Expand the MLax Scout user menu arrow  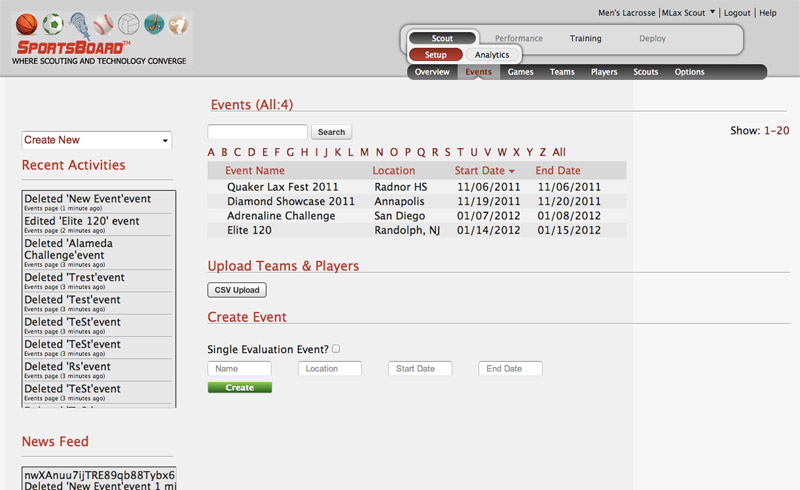[x=712, y=13]
